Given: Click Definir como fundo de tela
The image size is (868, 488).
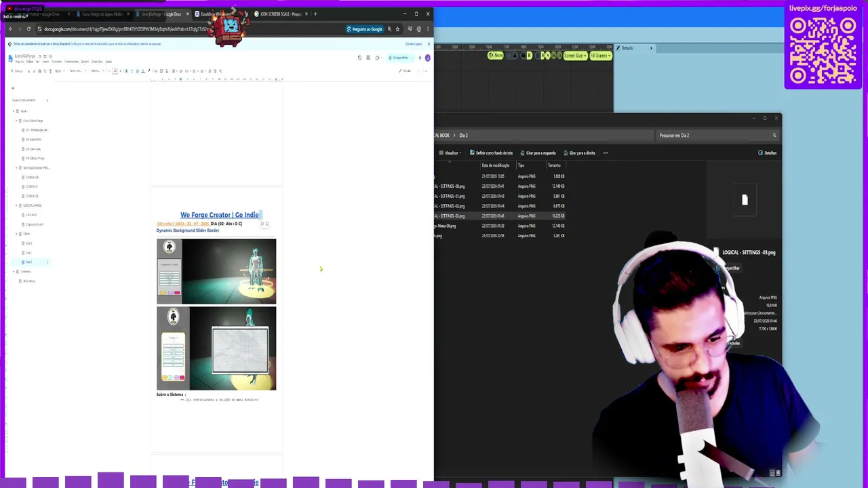Looking at the screenshot, I should tap(492, 153).
